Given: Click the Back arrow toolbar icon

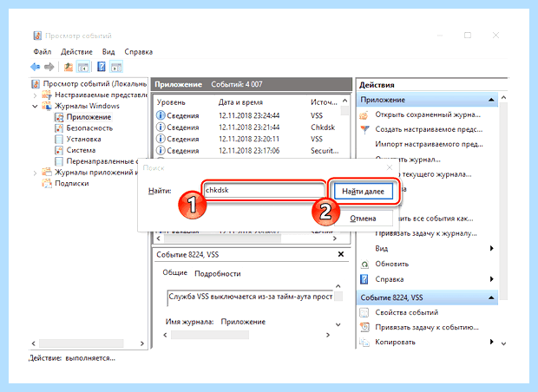Looking at the screenshot, I should coord(35,67).
